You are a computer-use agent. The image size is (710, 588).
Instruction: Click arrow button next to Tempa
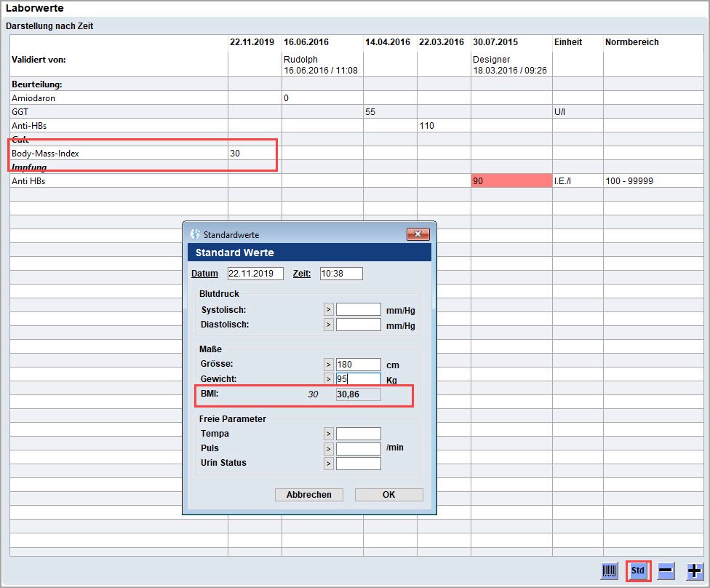click(x=328, y=434)
